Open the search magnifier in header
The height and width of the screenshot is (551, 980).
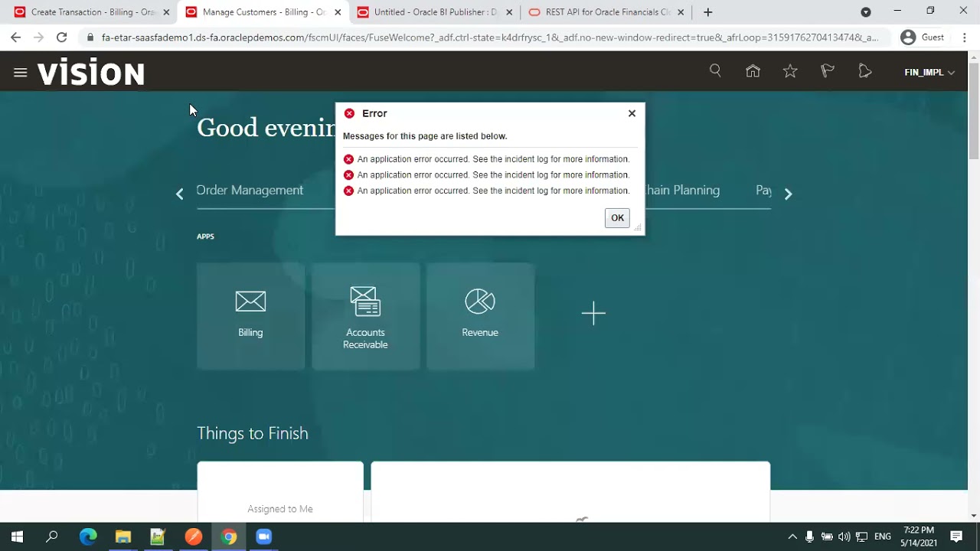[715, 71]
